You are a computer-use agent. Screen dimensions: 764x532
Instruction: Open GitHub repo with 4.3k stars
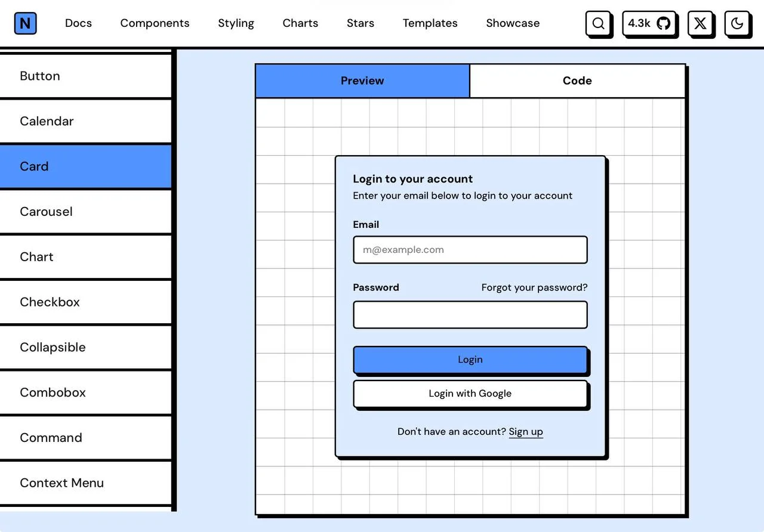pyautogui.click(x=649, y=23)
